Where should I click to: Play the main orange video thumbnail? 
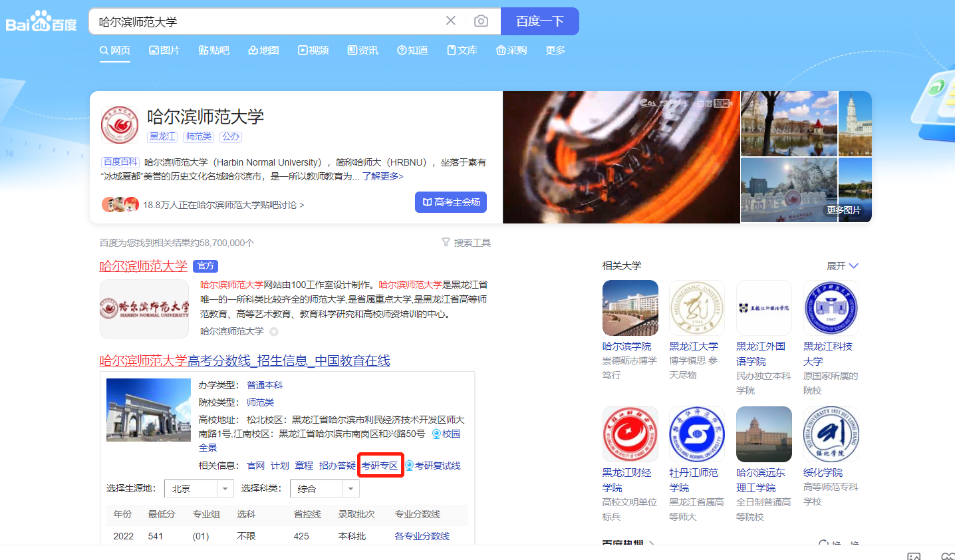(x=621, y=157)
